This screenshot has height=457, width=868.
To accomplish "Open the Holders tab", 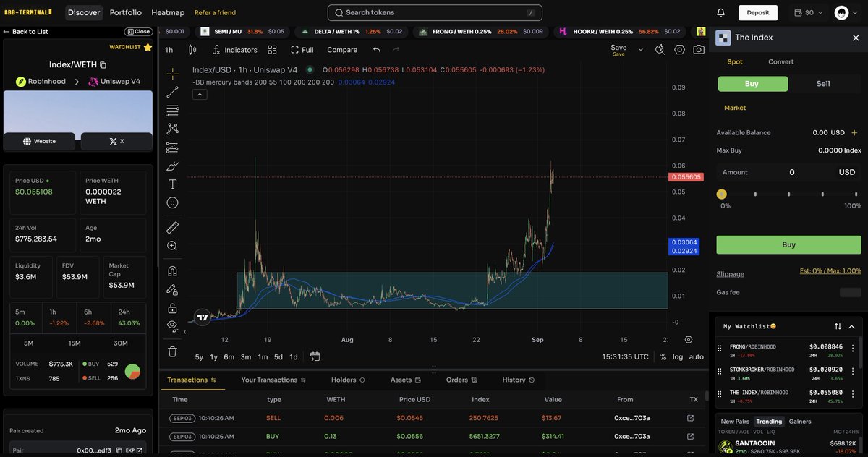I will pyautogui.click(x=348, y=380).
